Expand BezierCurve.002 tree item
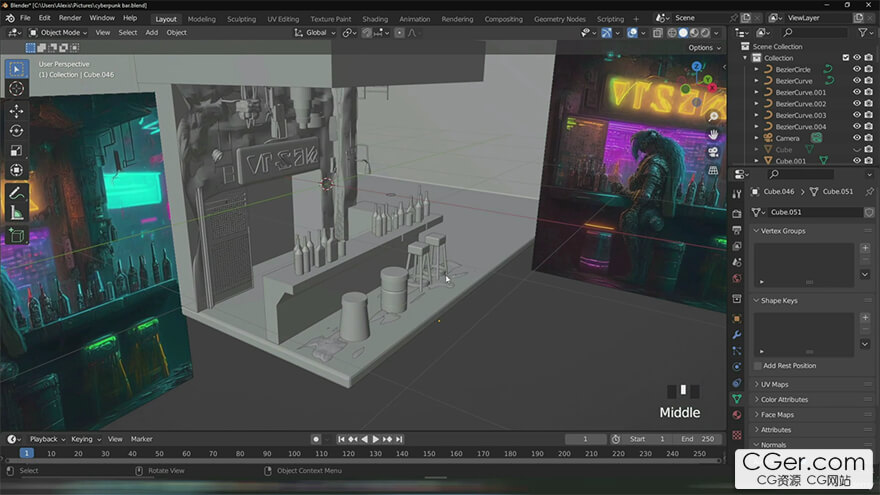Viewport: 880px width, 495px height. point(757,104)
